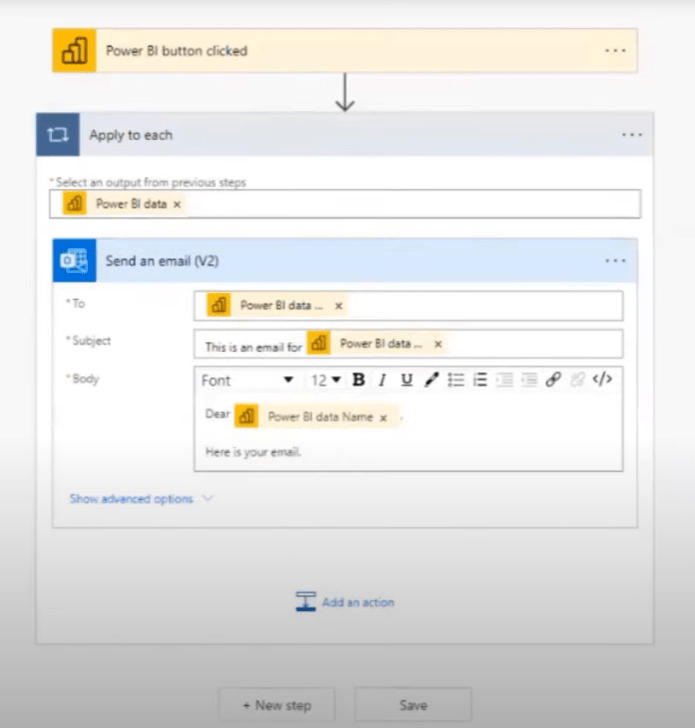695x728 pixels.
Task: Select the Power BI data Name token in Body
Action: pos(316,417)
